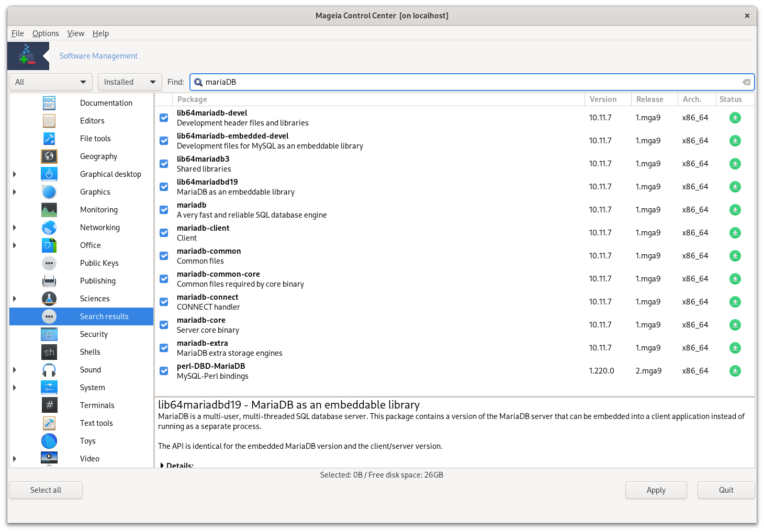Screen dimensions: 764x532
Task: Click the System category icon
Action: point(49,388)
